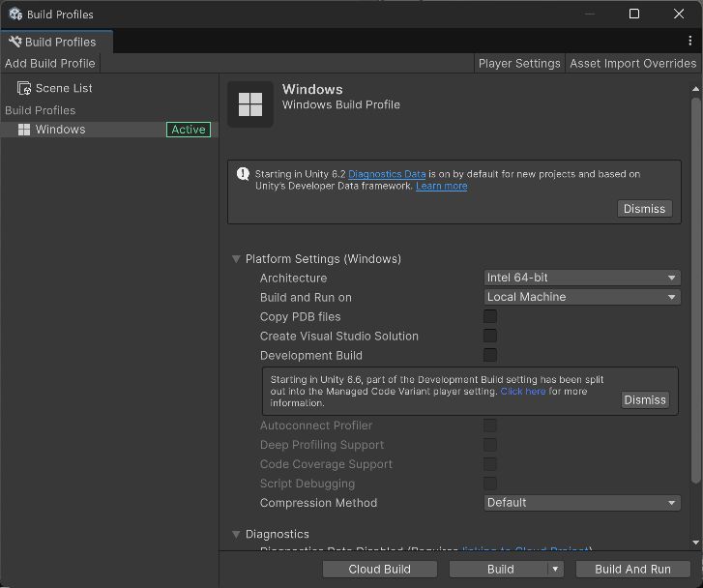Dismiss the Diagnostics Data notice

click(644, 209)
